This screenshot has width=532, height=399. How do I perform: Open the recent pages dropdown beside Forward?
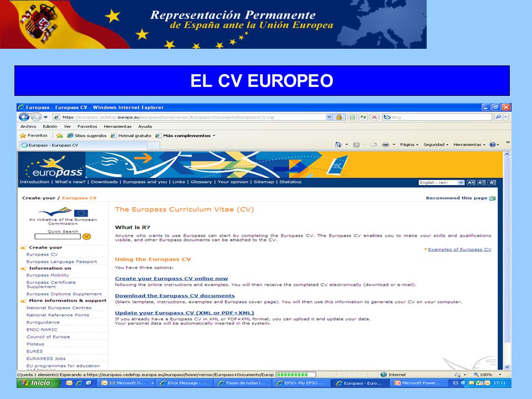click(45, 117)
